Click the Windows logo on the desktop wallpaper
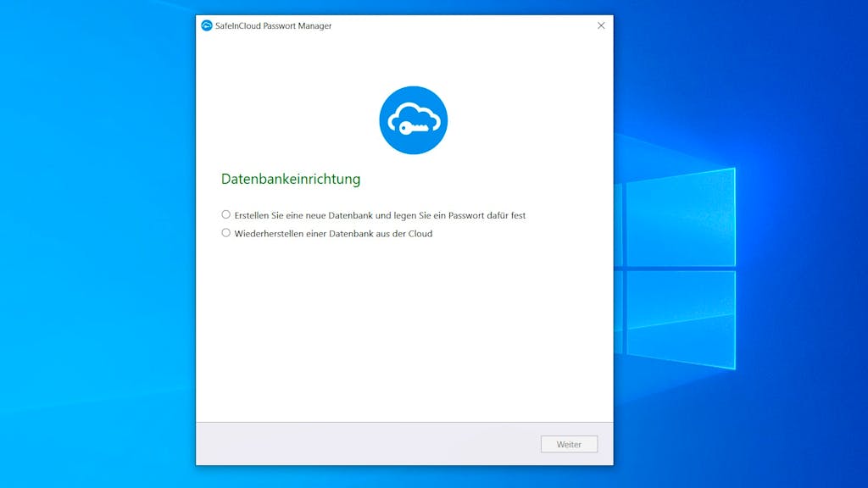The width and height of the screenshot is (868, 488). pyautogui.click(x=675, y=269)
